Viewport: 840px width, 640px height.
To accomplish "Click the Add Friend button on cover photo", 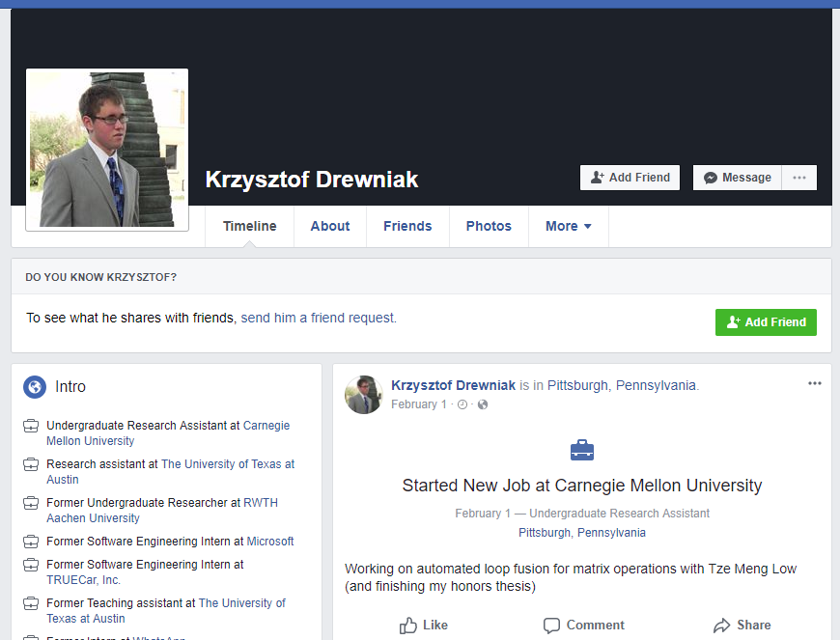I will tap(630, 178).
